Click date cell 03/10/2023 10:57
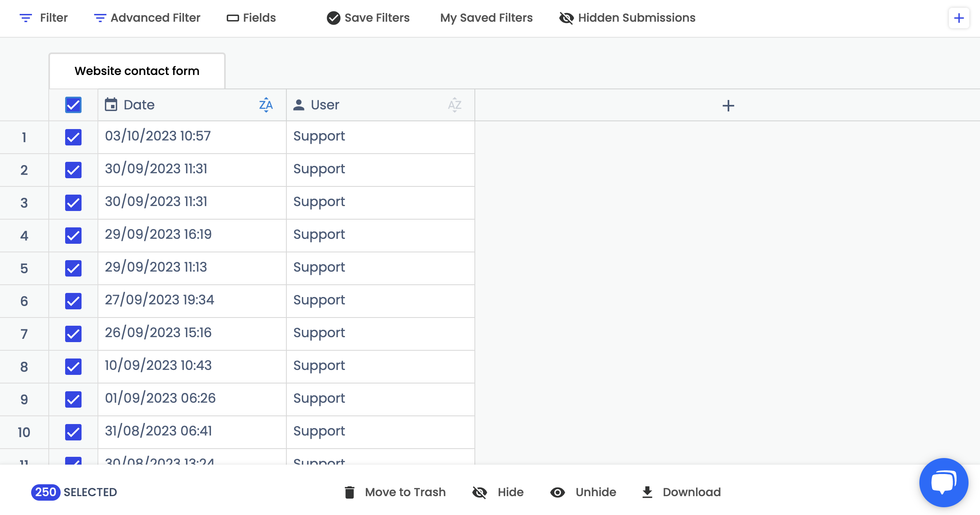Viewport: 980px width, 515px height. [x=192, y=137]
